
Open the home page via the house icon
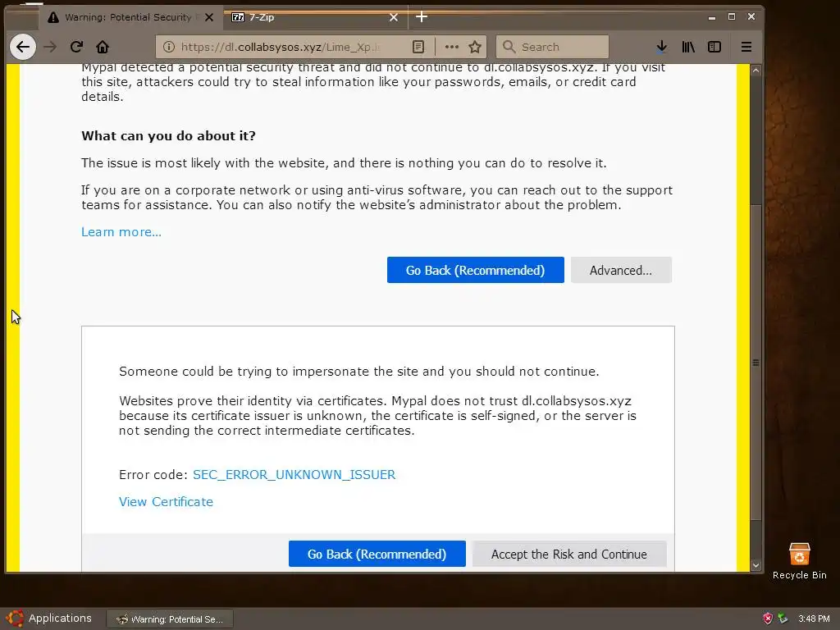(x=103, y=47)
